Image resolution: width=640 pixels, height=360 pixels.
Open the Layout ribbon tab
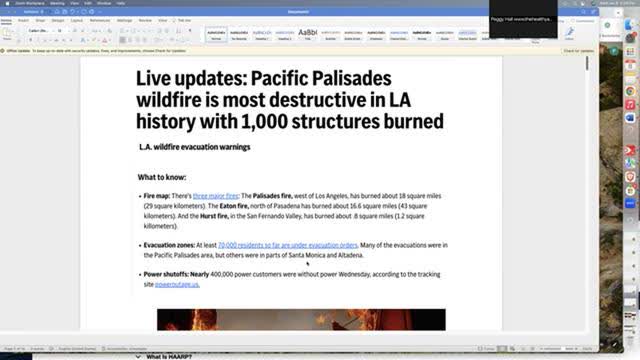coord(77,20)
